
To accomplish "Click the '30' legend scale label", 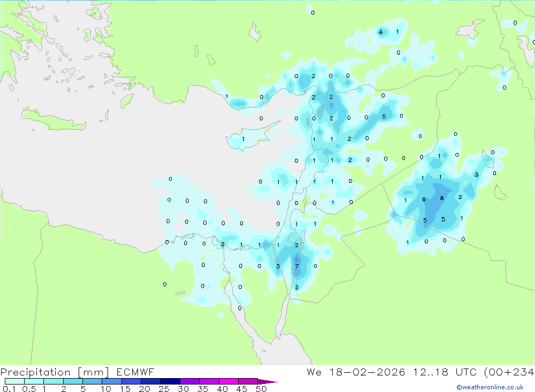I will coord(184,389).
